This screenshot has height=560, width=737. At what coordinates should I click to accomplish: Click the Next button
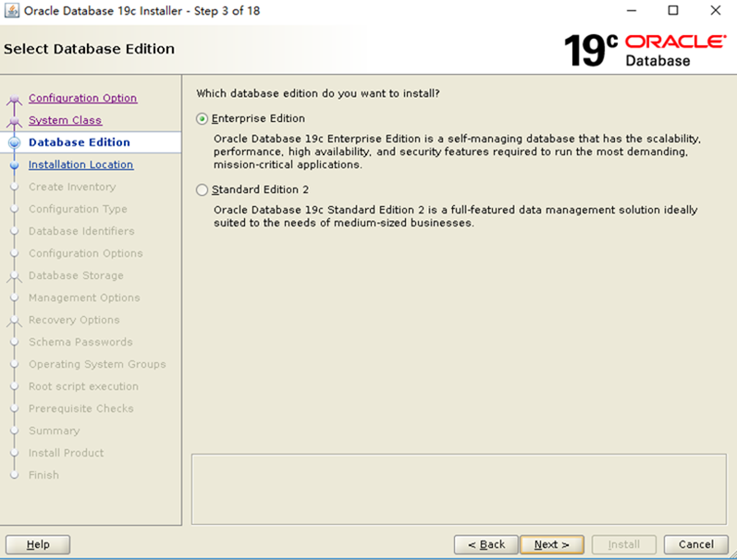click(x=552, y=544)
